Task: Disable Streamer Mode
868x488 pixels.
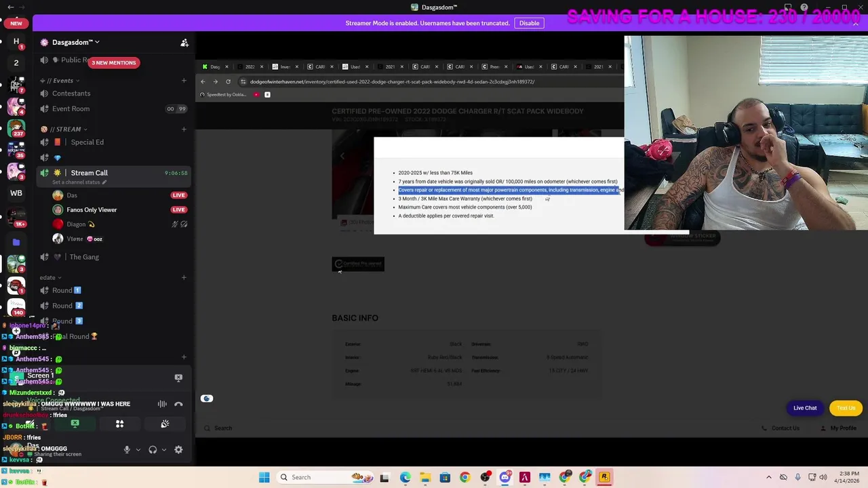Action: click(x=529, y=23)
